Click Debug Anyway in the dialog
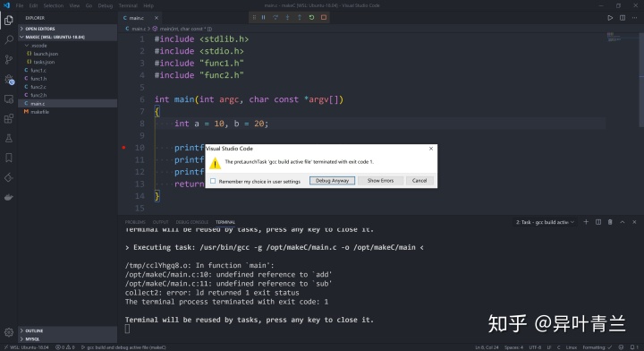Viewport: 644px width, 351px height. point(332,181)
